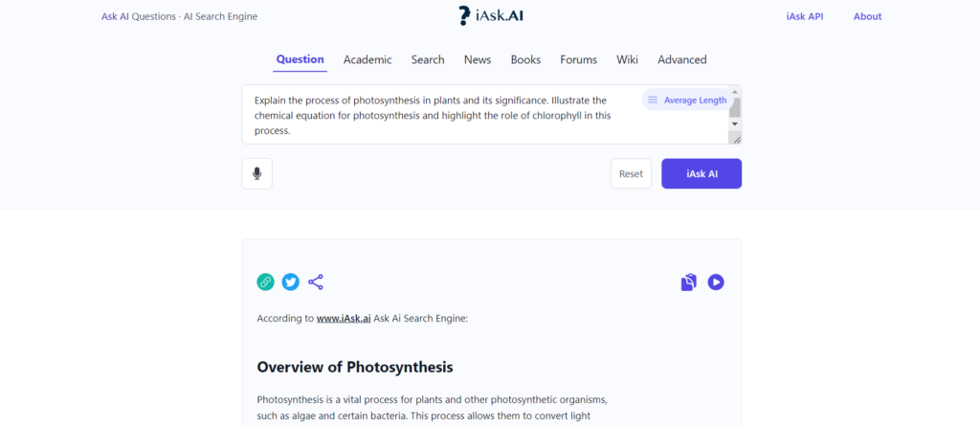980x427 pixels.
Task: Click the iAsk.AI logo
Action: pos(489,16)
